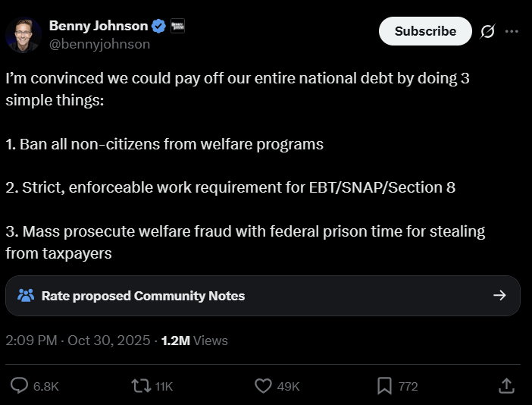
Task: Click Benny Johnson's profile avatar
Action: click(23, 34)
